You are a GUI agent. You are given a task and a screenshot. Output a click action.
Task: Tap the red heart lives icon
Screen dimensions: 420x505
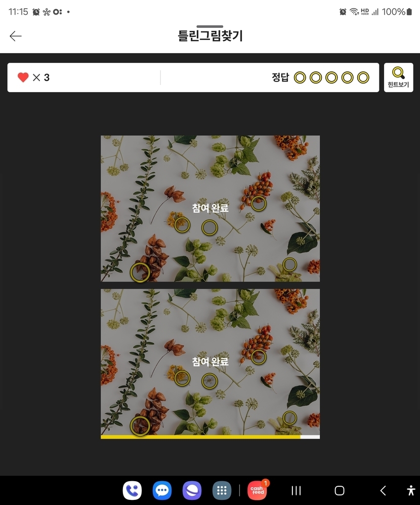coord(23,77)
